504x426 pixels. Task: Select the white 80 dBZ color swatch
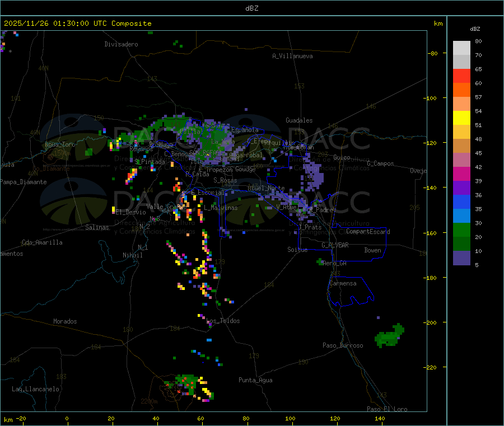click(461, 48)
